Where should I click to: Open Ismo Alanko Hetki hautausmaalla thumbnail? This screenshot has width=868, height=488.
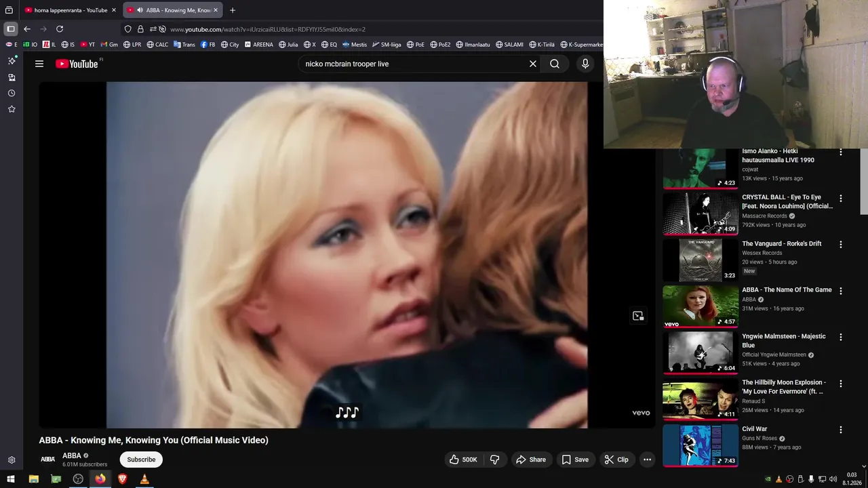tap(701, 168)
